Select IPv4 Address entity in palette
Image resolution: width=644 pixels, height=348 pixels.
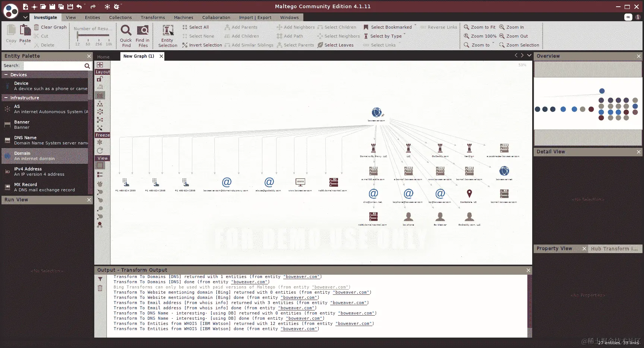(45, 172)
